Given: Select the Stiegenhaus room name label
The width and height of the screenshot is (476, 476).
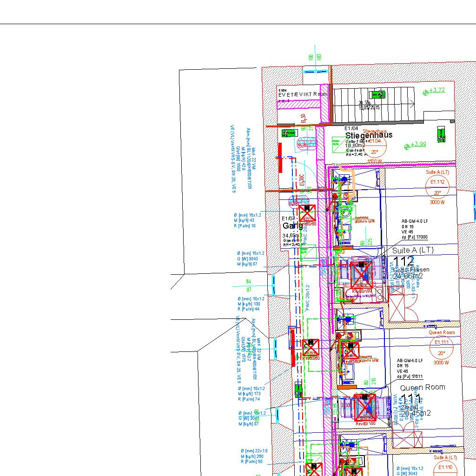Looking at the screenshot, I should pos(369,135).
